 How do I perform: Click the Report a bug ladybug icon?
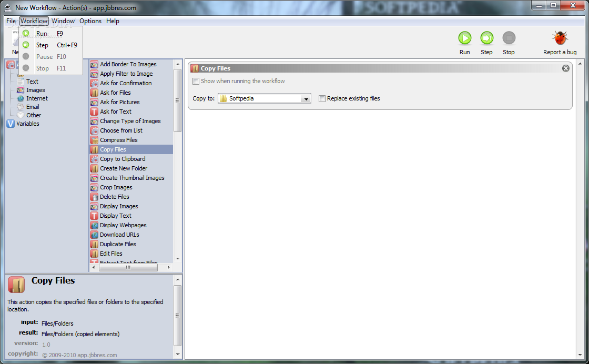coord(560,38)
